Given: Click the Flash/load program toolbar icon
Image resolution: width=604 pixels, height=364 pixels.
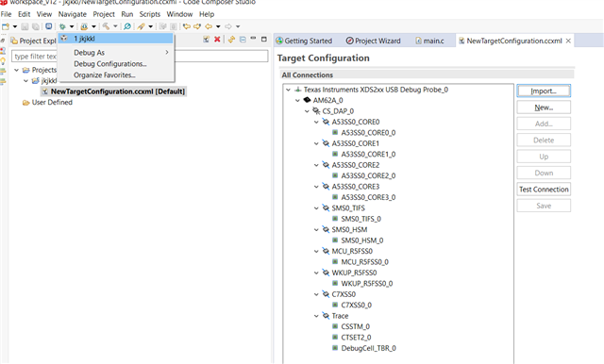Looking at the screenshot, I should [84, 26].
